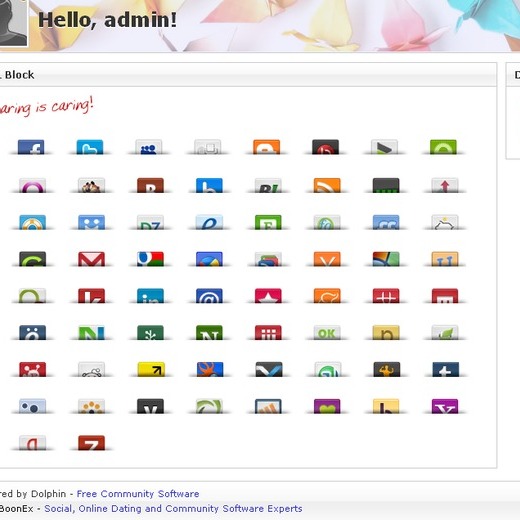Click the MySpace people icon
The height and width of the screenshot is (520, 520).
click(149, 147)
